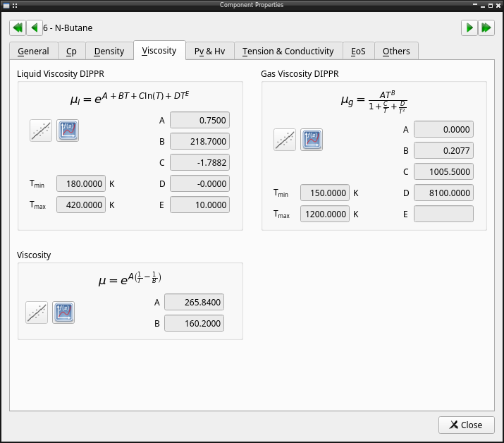The width and height of the screenshot is (504, 443).
Task: Click Liquid Viscosity coefficient D field -0.0000
Action: point(199,183)
